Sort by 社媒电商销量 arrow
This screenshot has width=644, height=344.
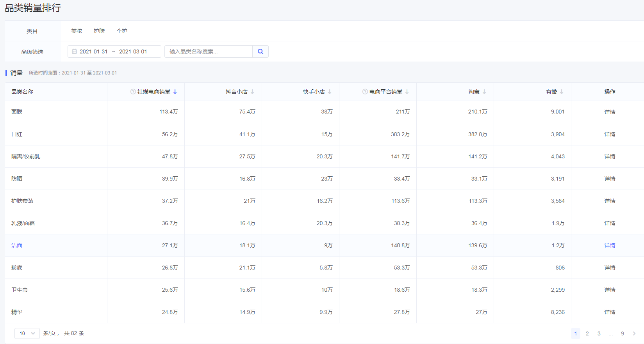coord(175,92)
